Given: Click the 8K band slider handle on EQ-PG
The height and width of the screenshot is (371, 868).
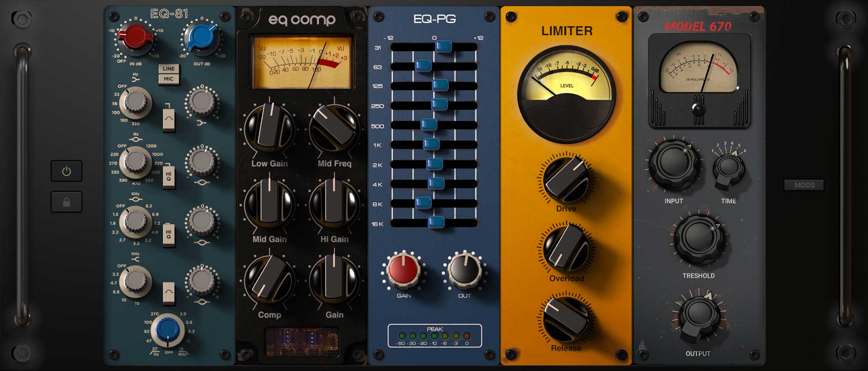Looking at the screenshot, I should [x=423, y=203].
